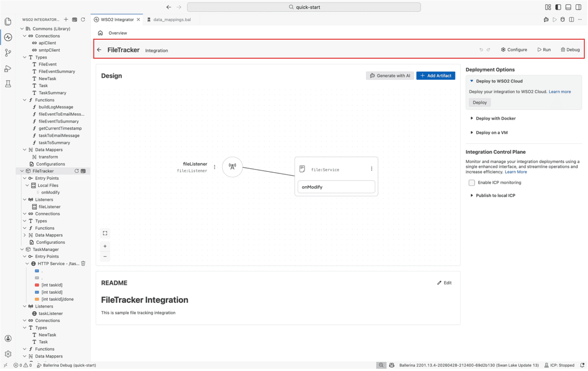This screenshot has width=588, height=371.
Task: Delete the HTTP Service entry with trash icon
Action: coord(83,264)
